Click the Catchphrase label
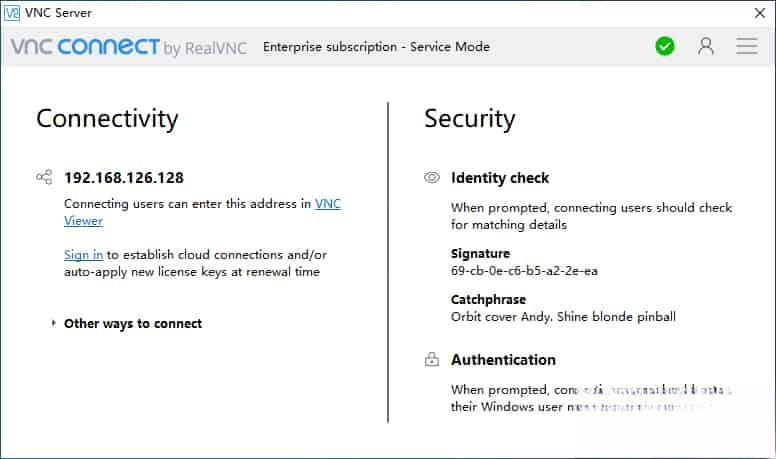 point(488,300)
